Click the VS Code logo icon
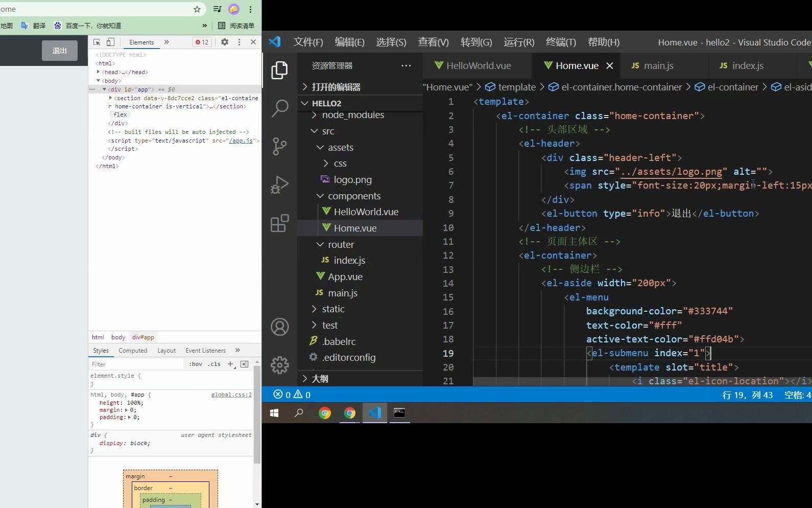Viewport: 812px width, 508px height. pyautogui.click(x=275, y=42)
